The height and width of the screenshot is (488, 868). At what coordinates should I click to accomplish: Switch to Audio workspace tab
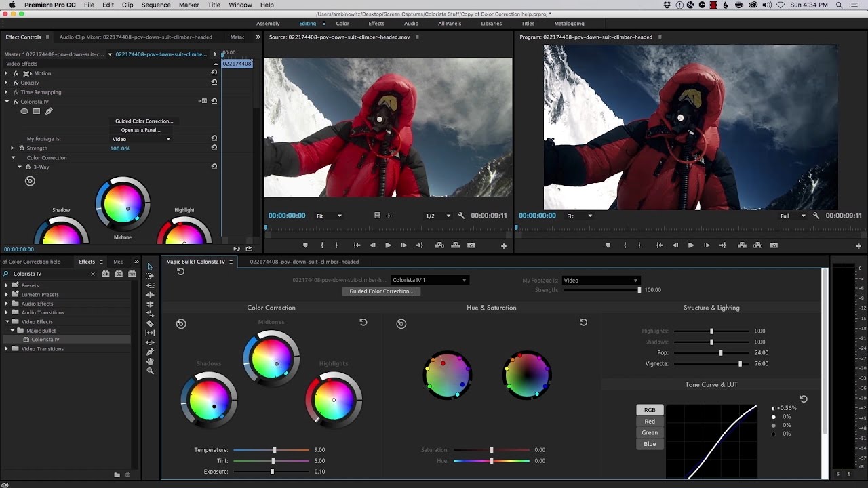tap(411, 24)
